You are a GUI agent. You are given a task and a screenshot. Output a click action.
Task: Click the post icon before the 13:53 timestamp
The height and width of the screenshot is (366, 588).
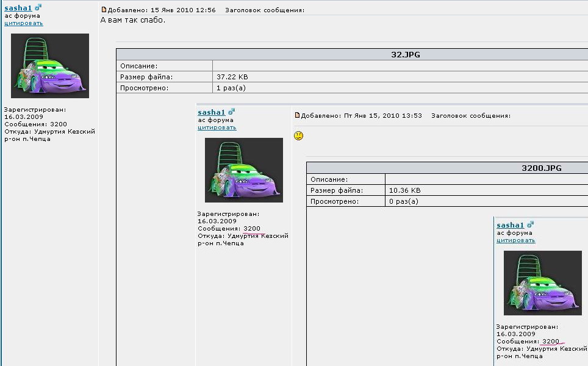point(298,115)
